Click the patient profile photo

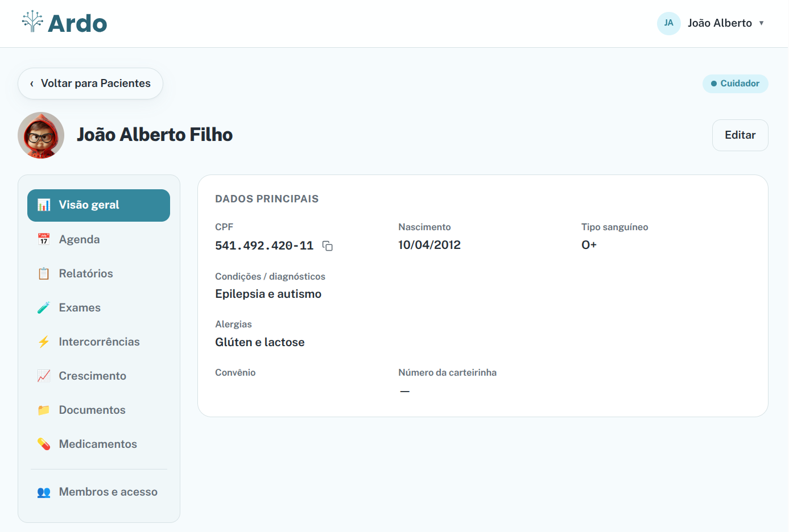tap(41, 135)
